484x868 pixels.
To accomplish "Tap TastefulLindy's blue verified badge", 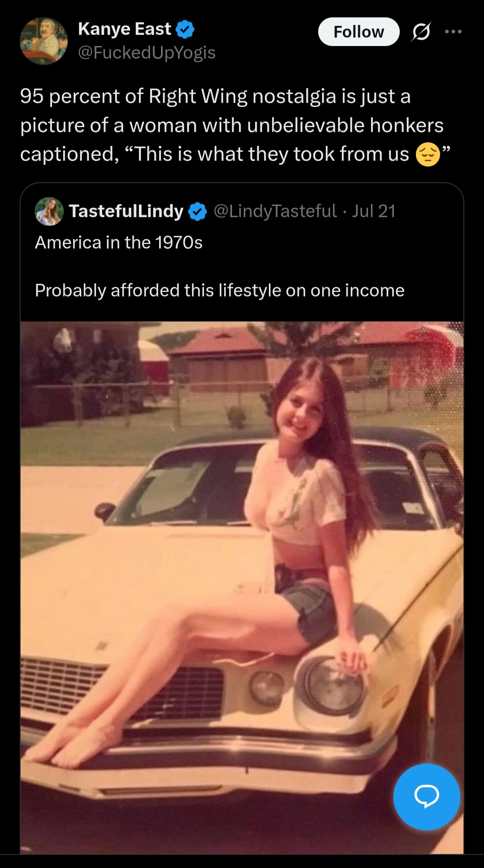I will pos(198,211).
